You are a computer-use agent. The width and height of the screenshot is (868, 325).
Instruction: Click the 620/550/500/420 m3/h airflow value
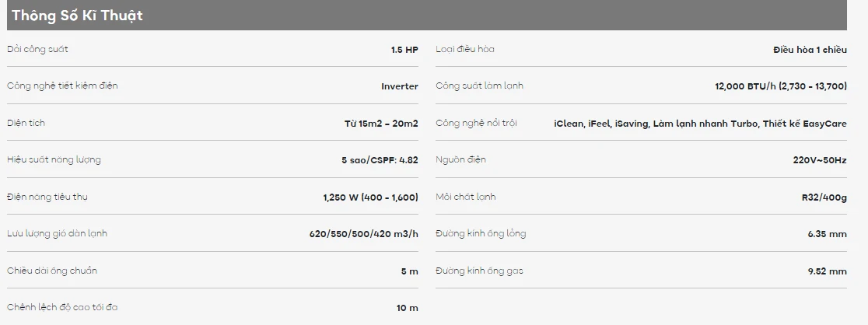coord(363,234)
